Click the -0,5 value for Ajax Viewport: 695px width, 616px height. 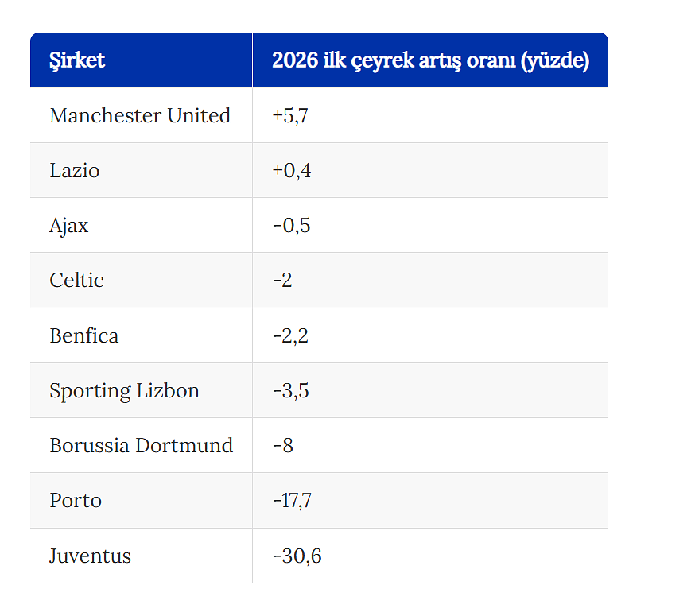(x=291, y=225)
